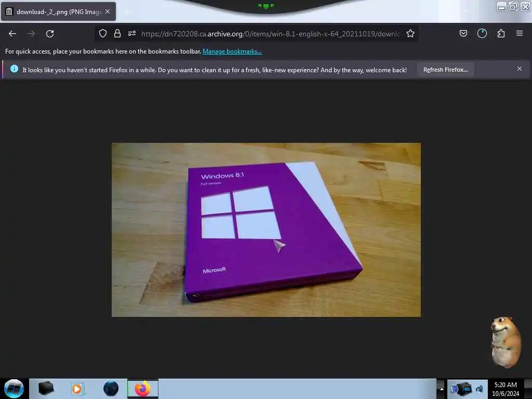Open the Windows Start orb
Screen dimensions: 532x399
(x=14, y=389)
